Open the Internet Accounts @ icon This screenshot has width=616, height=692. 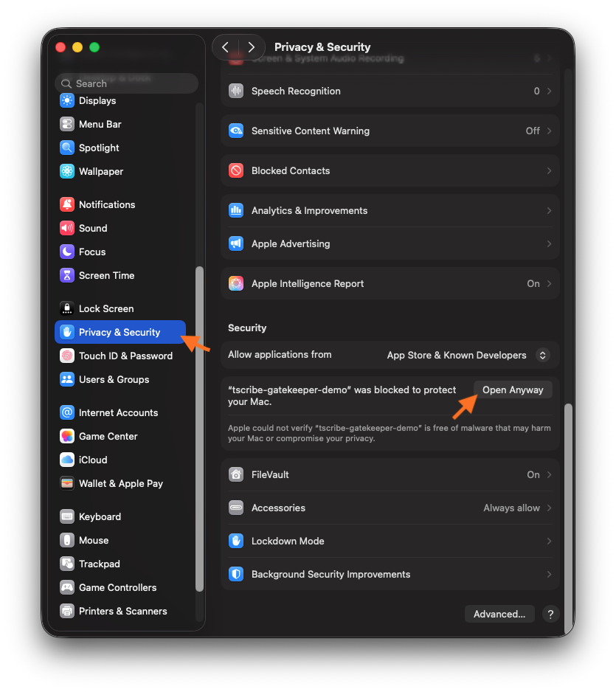click(x=67, y=412)
